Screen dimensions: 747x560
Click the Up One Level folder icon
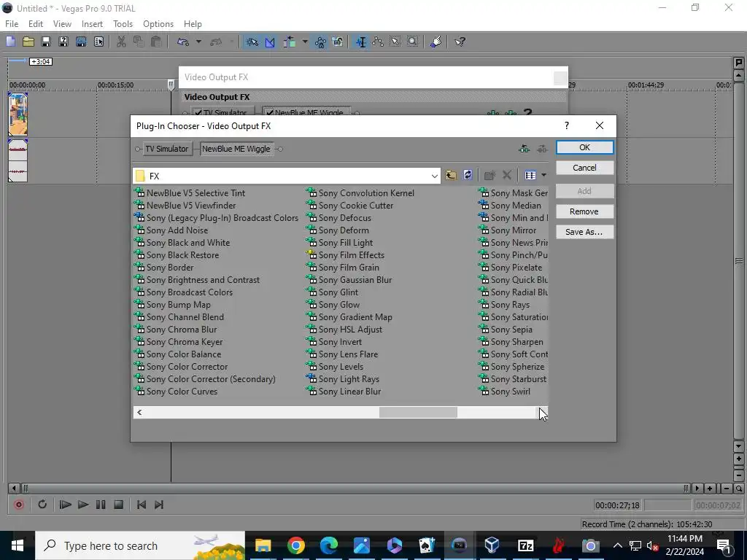451,175
